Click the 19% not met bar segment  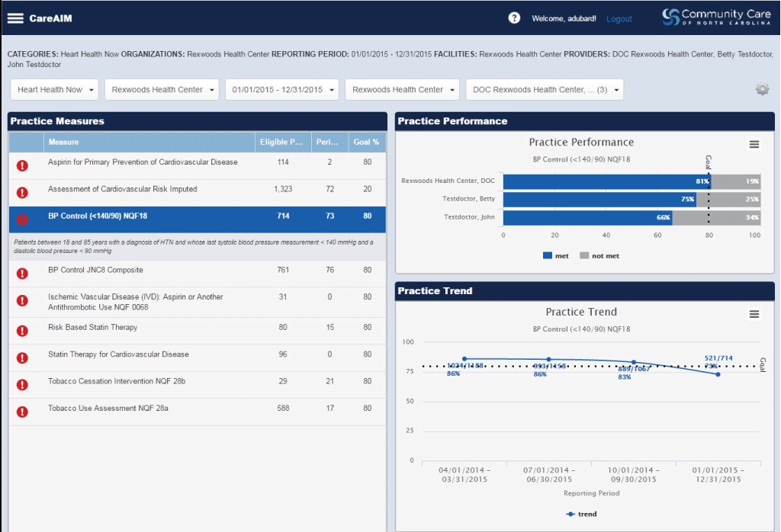[736, 181]
